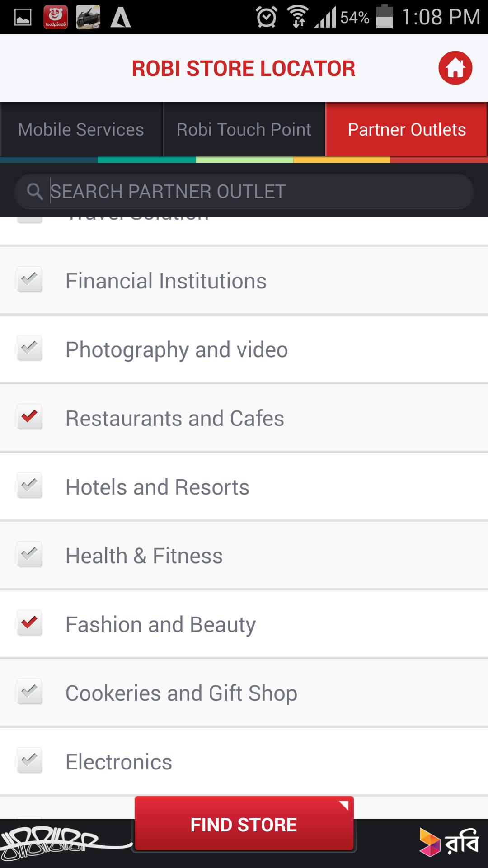The width and height of the screenshot is (488, 868).
Task: Tap the red home icon
Action: point(455,68)
